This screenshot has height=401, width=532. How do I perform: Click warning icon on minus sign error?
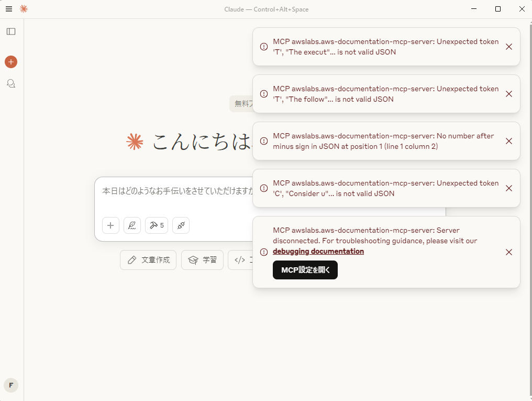264,141
